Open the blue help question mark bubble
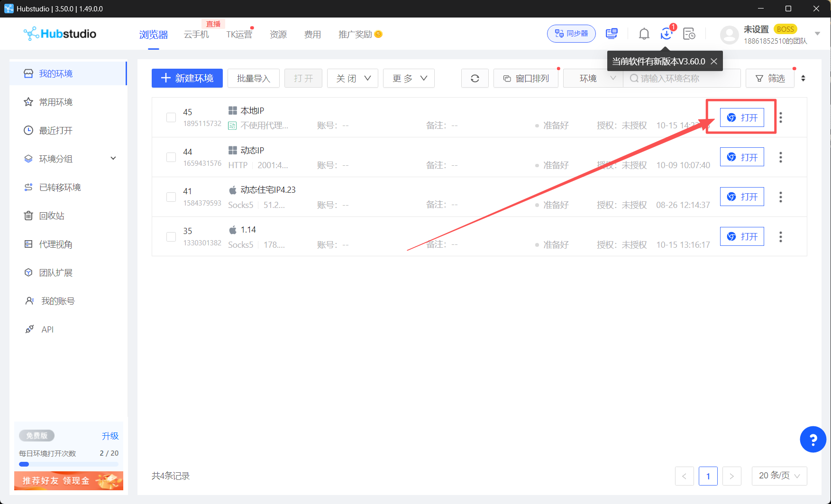831x504 pixels. point(813,440)
